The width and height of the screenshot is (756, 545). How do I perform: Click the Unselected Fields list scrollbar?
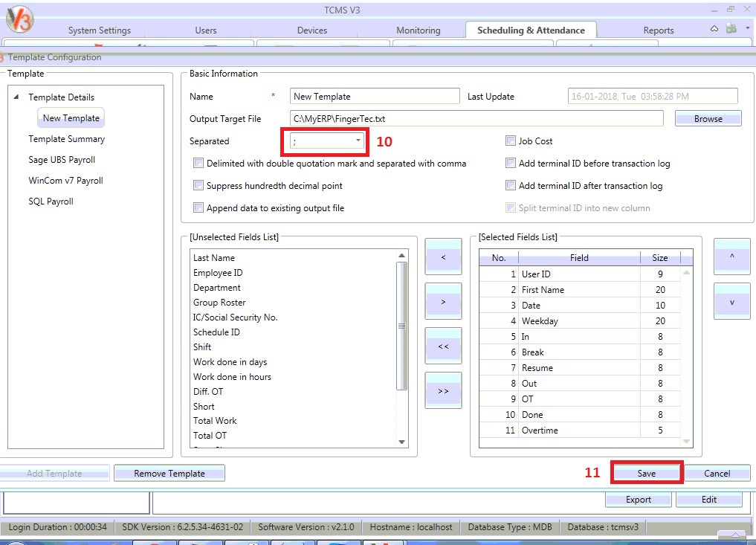pyautogui.click(x=402, y=327)
